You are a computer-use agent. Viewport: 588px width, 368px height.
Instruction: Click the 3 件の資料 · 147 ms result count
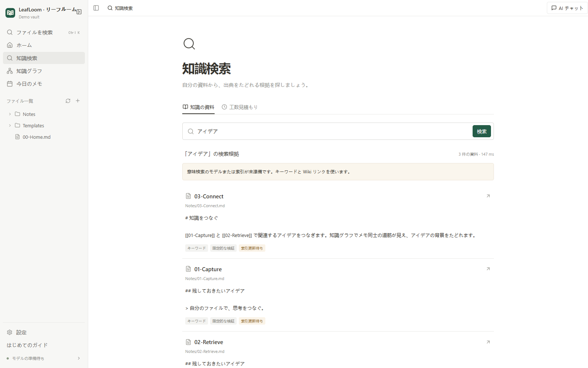point(476,154)
